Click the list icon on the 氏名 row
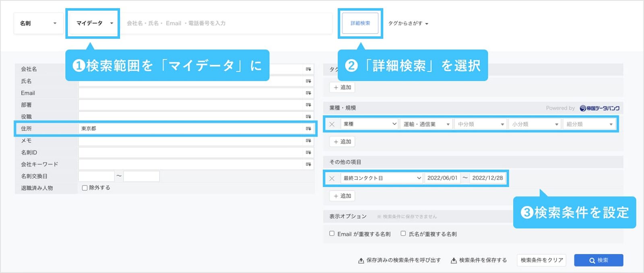The height and width of the screenshot is (273, 644). (308, 81)
